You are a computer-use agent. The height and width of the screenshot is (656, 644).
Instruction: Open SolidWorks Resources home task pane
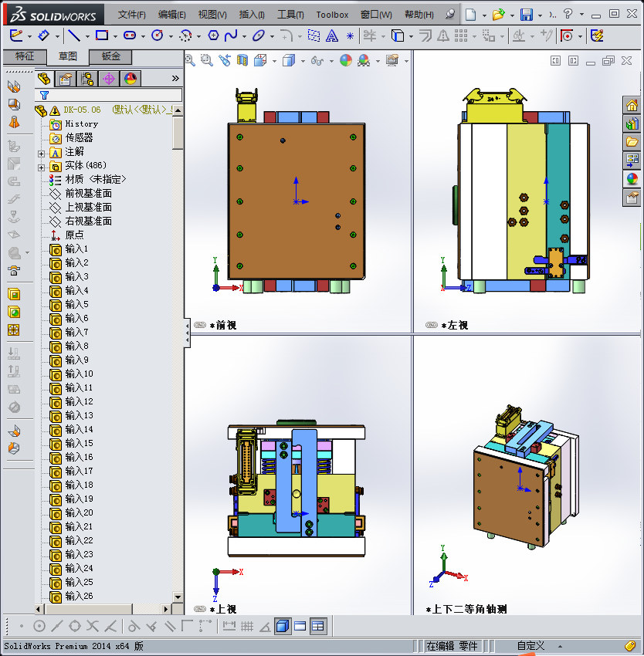pyautogui.click(x=632, y=105)
